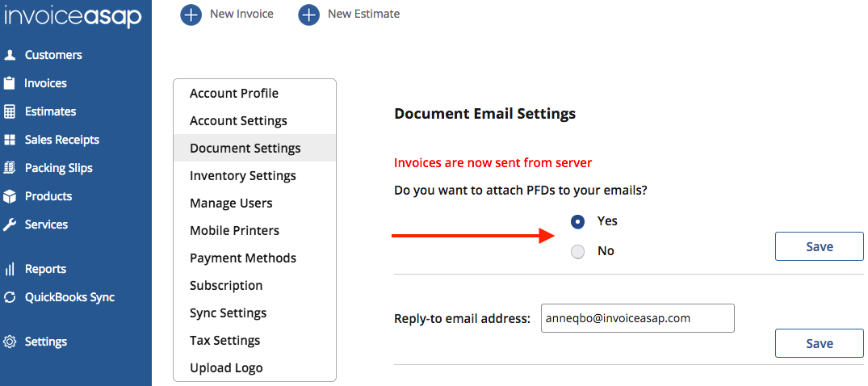Click the New Estimate plus icon
868x386 pixels.
tap(308, 15)
